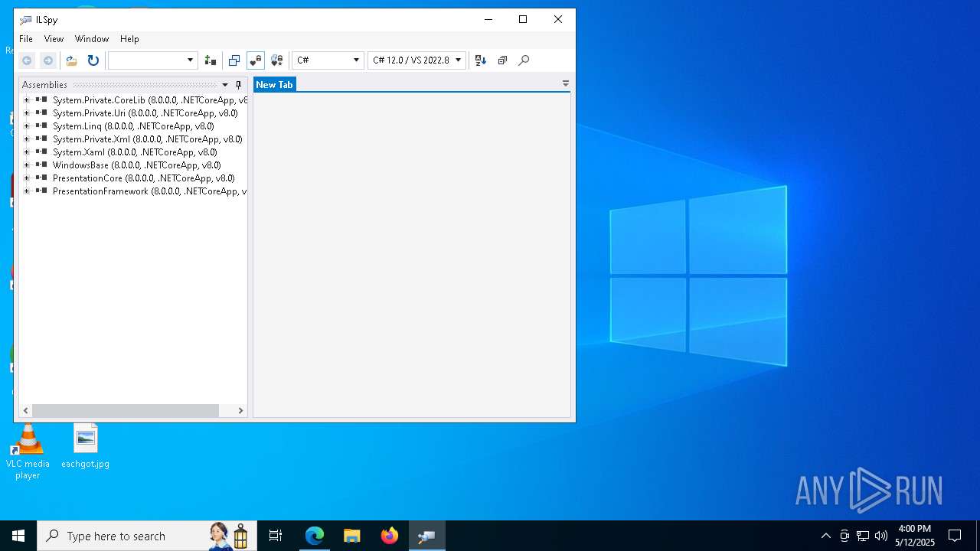Expand PresentationFramework node
The width and height of the screenshot is (980, 551).
[27, 191]
